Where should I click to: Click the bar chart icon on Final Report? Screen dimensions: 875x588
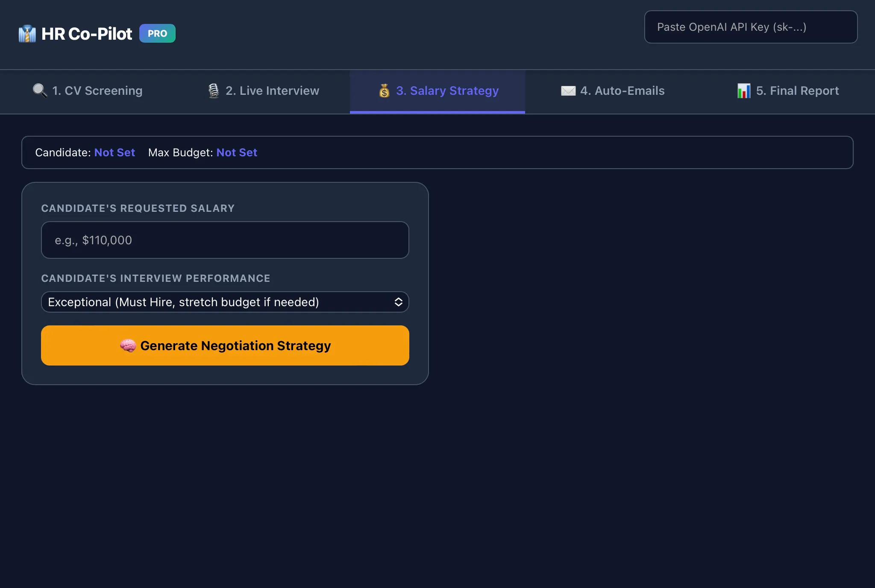point(744,91)
